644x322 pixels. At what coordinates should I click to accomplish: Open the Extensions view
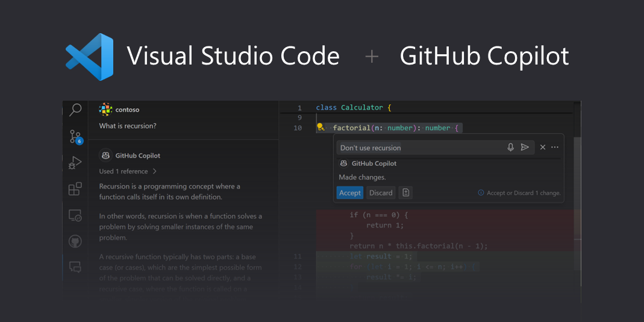tap(75, 189)
